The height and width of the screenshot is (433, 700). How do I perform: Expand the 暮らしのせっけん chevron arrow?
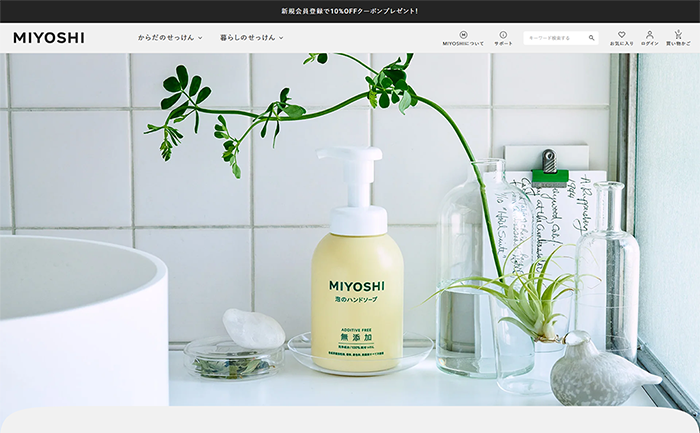pyautogui.click(x=281, y=38)
